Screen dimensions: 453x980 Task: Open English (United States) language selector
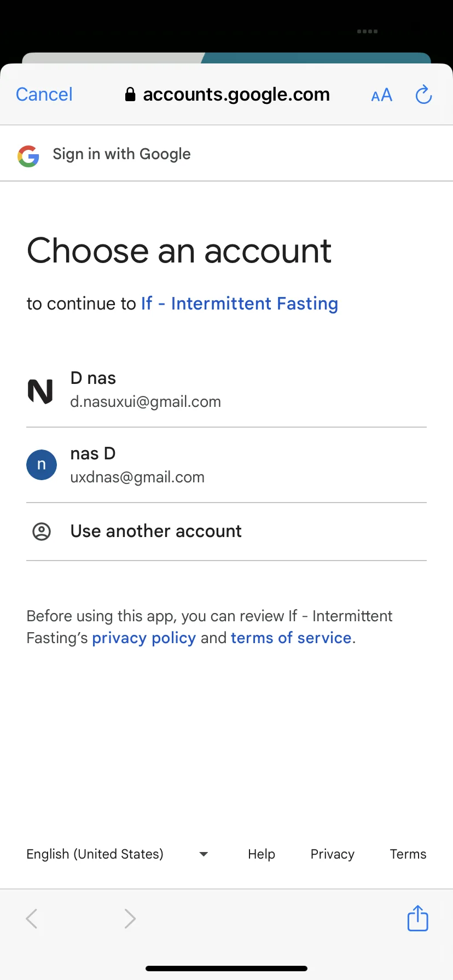[x=117, y=854]
